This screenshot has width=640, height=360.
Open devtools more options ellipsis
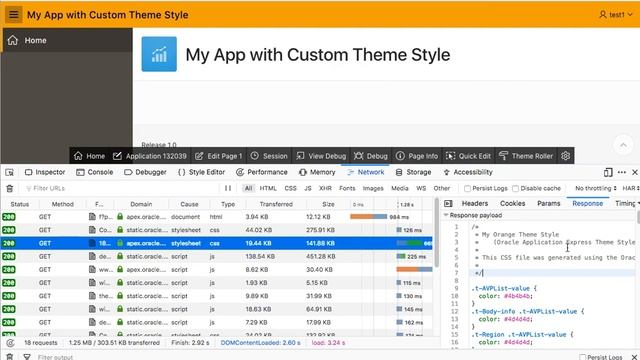click(622, 172)
